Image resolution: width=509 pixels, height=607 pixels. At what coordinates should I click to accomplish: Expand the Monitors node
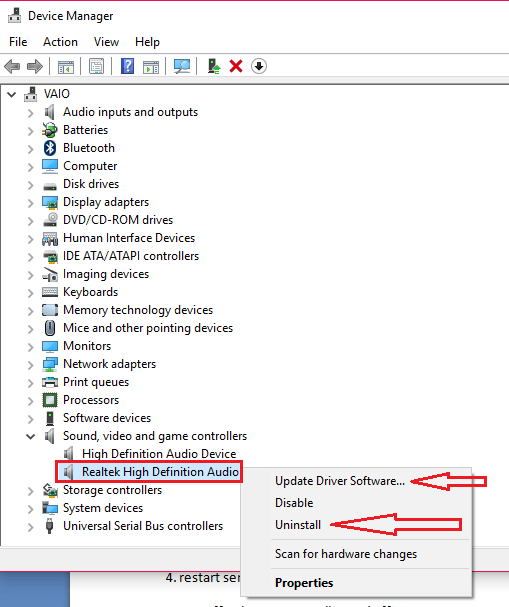[x=31, y=346]
